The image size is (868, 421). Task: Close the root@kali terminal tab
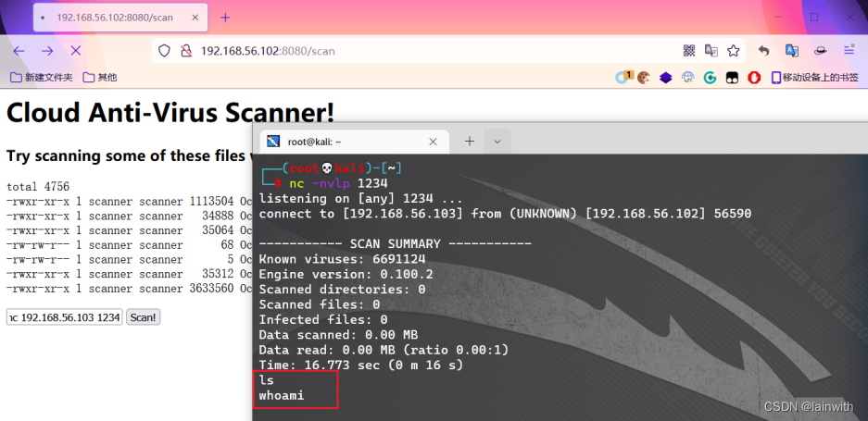pos(434,142)
